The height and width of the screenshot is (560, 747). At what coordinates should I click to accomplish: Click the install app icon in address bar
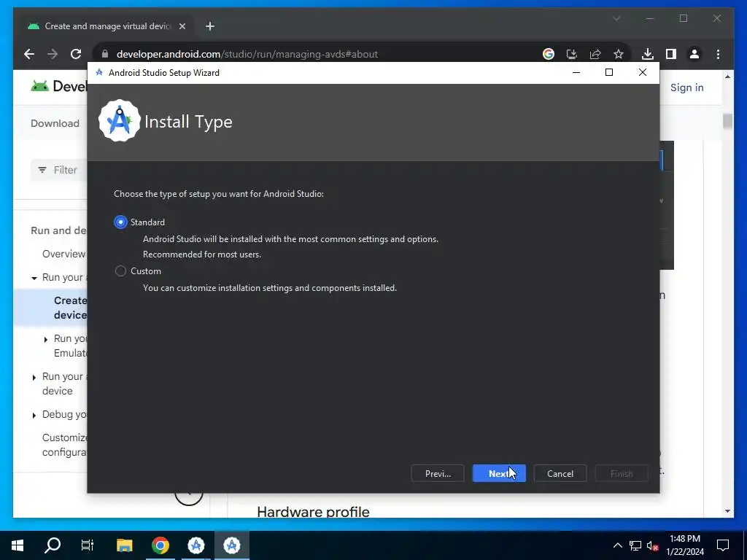[572, 54]
